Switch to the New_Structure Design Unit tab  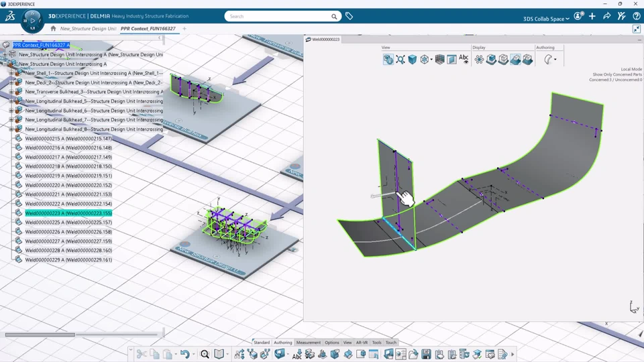coord(88,28)
